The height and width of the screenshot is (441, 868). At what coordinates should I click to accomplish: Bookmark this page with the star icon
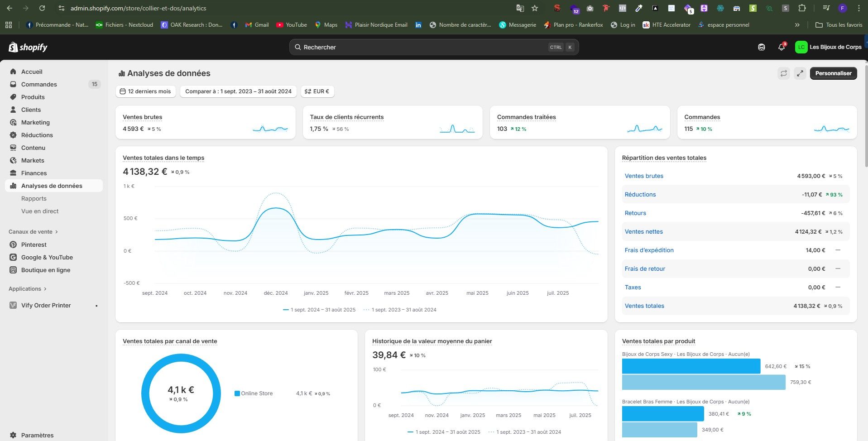click(535, 8)
